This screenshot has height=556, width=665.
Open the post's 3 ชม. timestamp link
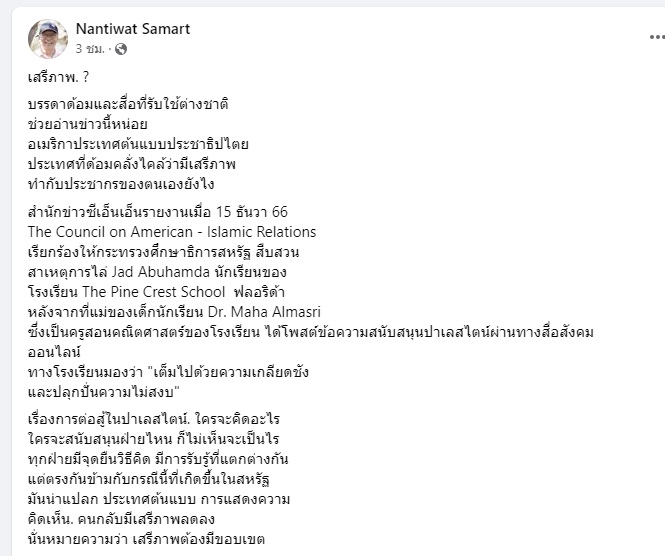coord(90,49)
